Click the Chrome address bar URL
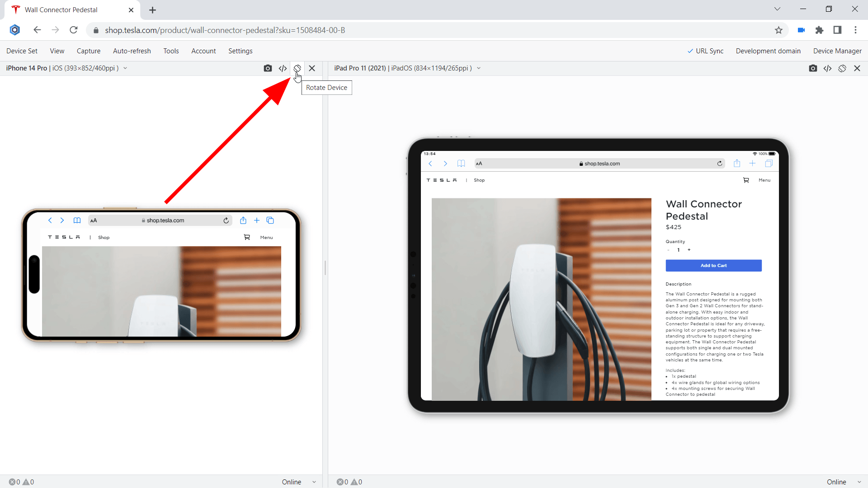Screen dimensions: 868x488 [225, 30]
